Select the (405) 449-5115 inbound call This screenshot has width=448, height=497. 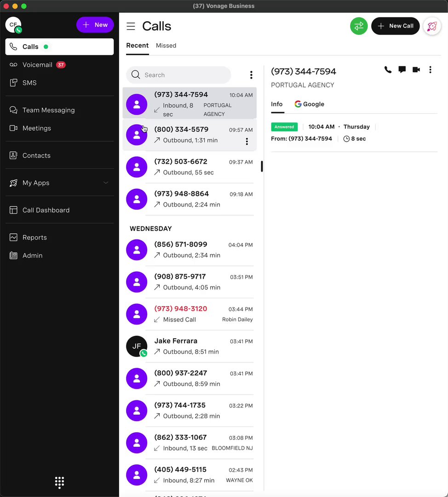190,475
